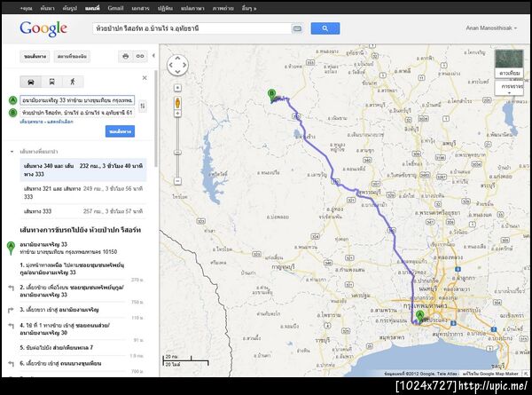532x395 pixels.
Task: Click the destination B input field
Action: pos(77,113)
